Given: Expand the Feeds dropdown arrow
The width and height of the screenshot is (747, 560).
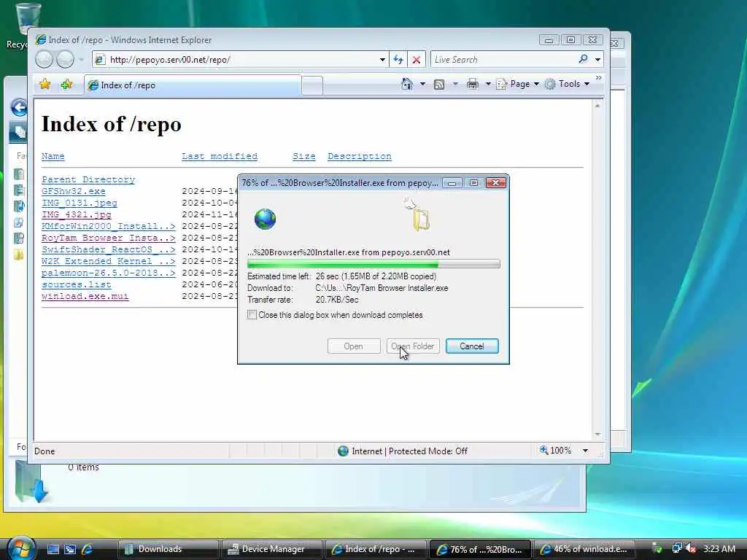Looking at the screenshot, I should 455,85.
